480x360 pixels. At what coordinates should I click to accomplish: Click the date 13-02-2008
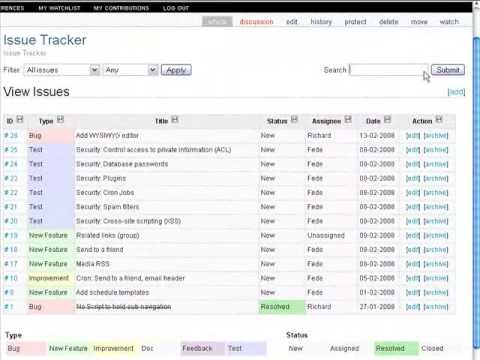pos(377,136)
